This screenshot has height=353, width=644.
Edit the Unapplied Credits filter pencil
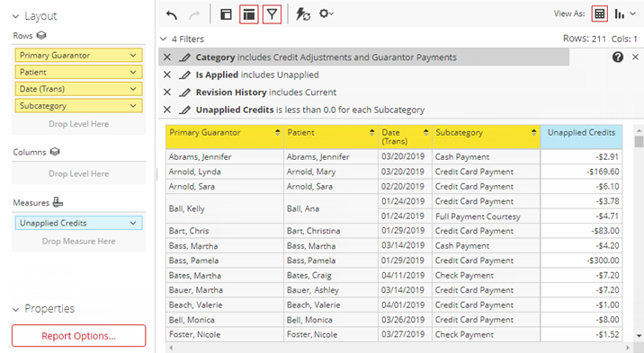click(x=185, y=110)
